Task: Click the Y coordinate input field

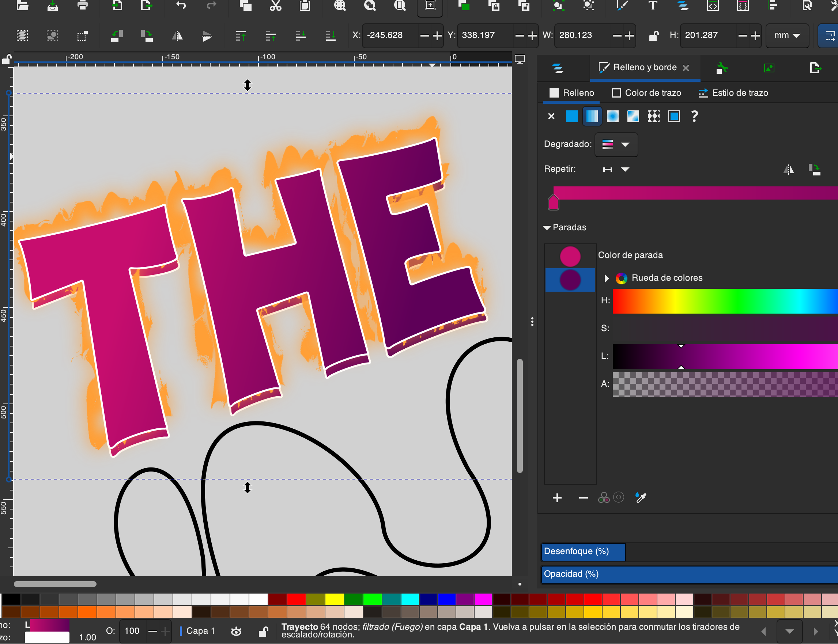Action: point(486,35)
